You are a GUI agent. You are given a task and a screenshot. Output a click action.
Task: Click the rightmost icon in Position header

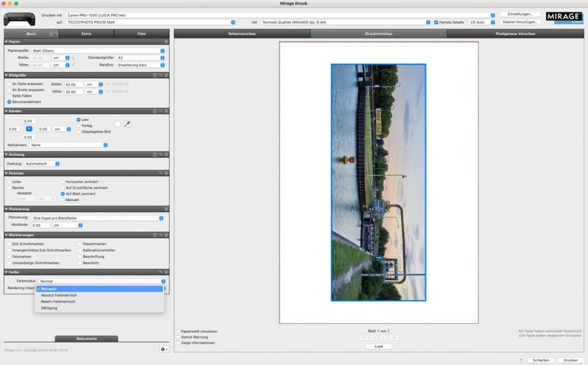point(166,173)
